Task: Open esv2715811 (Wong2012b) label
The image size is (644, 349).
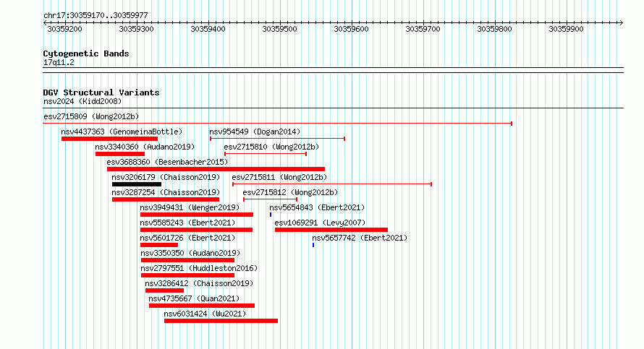Action: point(279,177)
